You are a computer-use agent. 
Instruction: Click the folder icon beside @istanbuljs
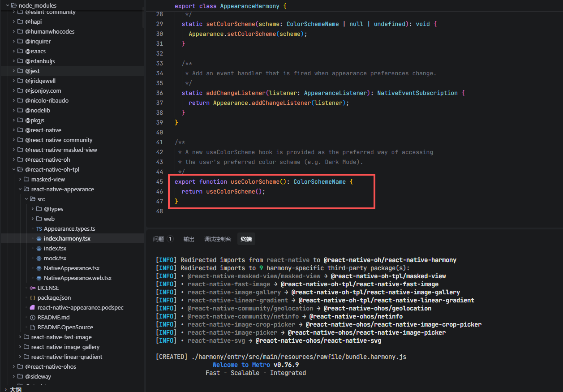coord(20,61)
